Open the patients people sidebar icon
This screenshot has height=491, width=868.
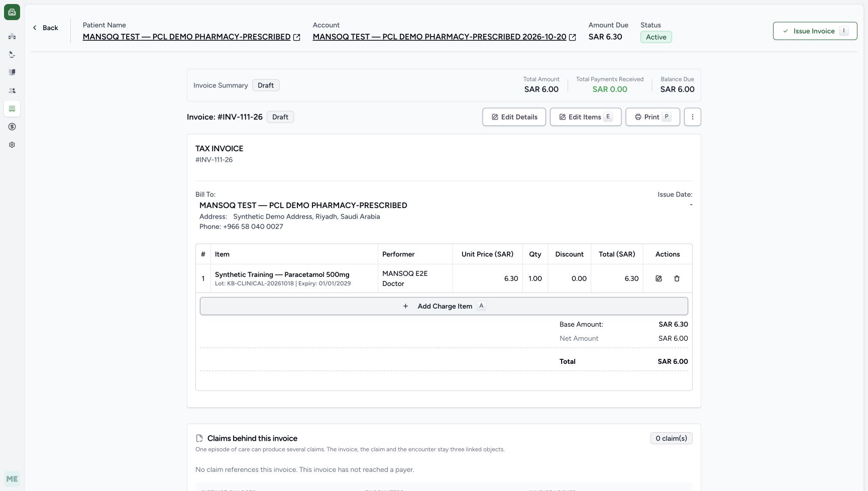(x=12, y=90)
